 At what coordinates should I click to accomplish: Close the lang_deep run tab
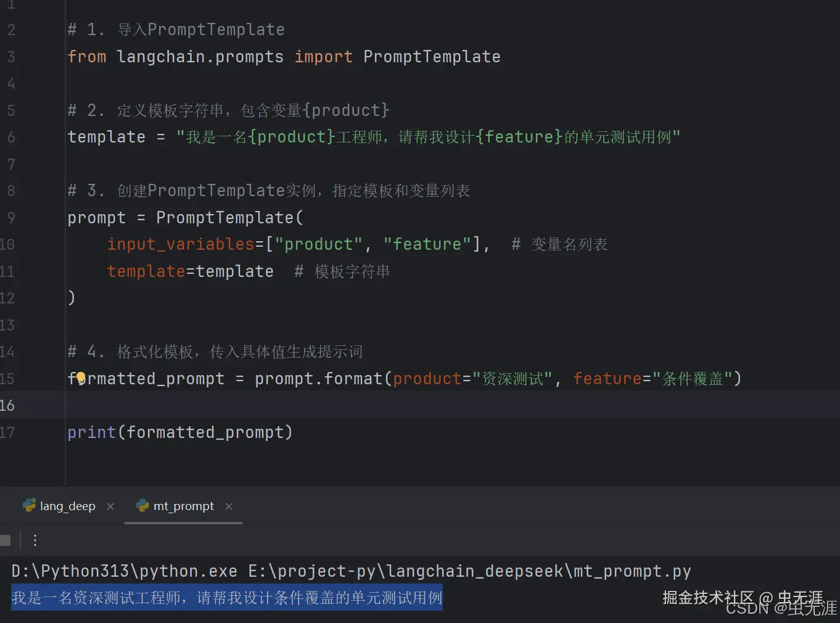pyautogui.click(x=110, y=506)
